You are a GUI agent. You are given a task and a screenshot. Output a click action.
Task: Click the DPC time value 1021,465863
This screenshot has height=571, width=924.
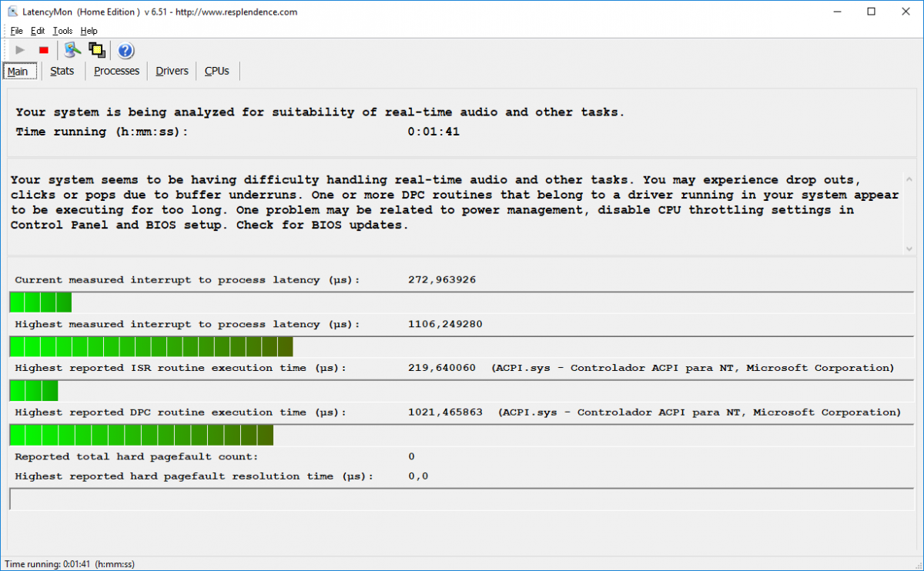[445, 412]
